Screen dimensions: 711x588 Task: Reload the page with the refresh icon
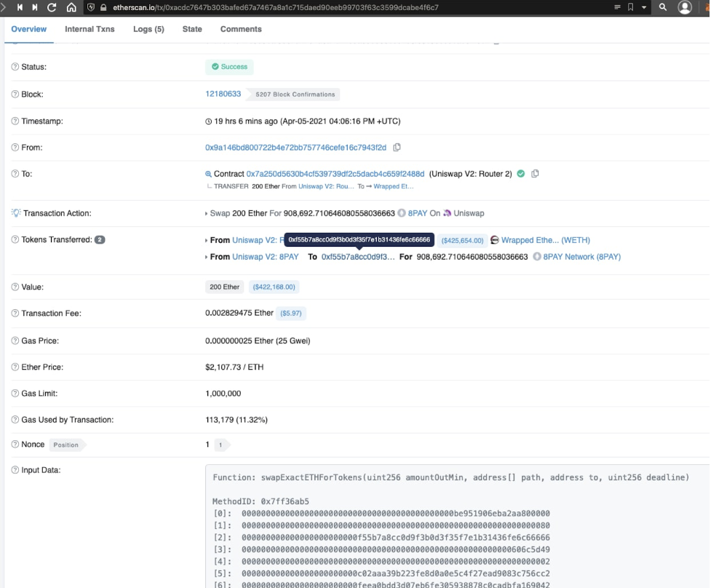(x=52, y=7)
